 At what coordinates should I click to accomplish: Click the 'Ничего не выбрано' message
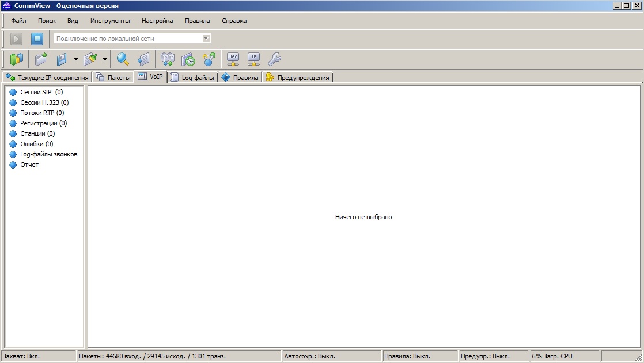pos(363,217)
